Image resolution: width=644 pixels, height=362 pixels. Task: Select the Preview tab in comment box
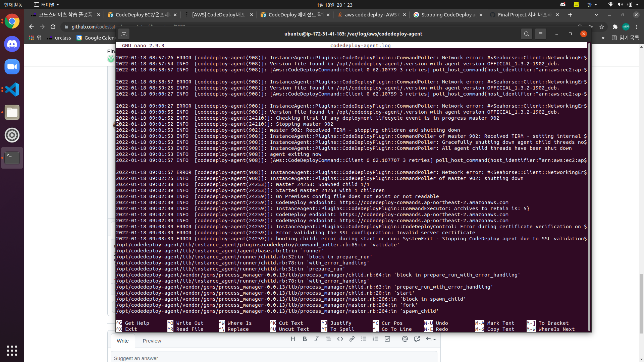[152, 341]
